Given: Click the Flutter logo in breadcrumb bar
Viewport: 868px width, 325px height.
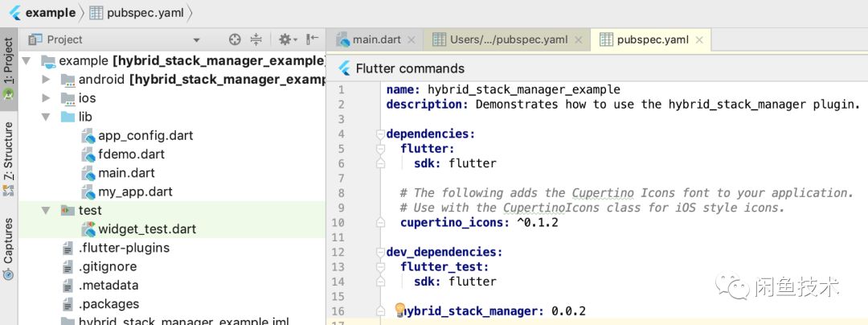Looking at the screenshot, I should [15, 13].
